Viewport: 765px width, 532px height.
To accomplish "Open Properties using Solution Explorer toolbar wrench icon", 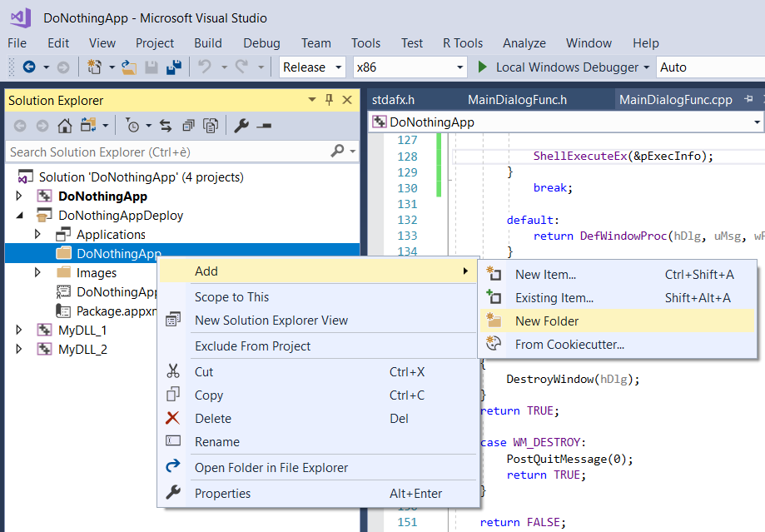I will tap(241, 126).
